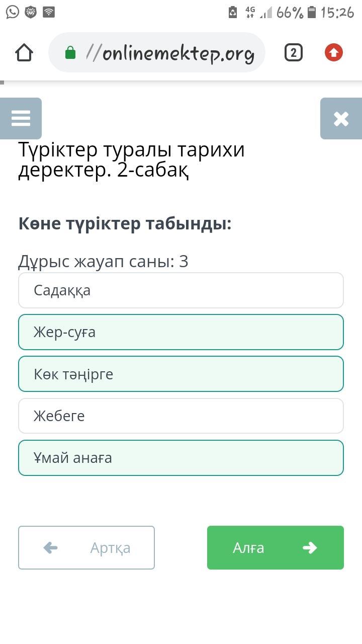
Task: Tap the clock showing 15:26
Action: [x=337, y=12]
